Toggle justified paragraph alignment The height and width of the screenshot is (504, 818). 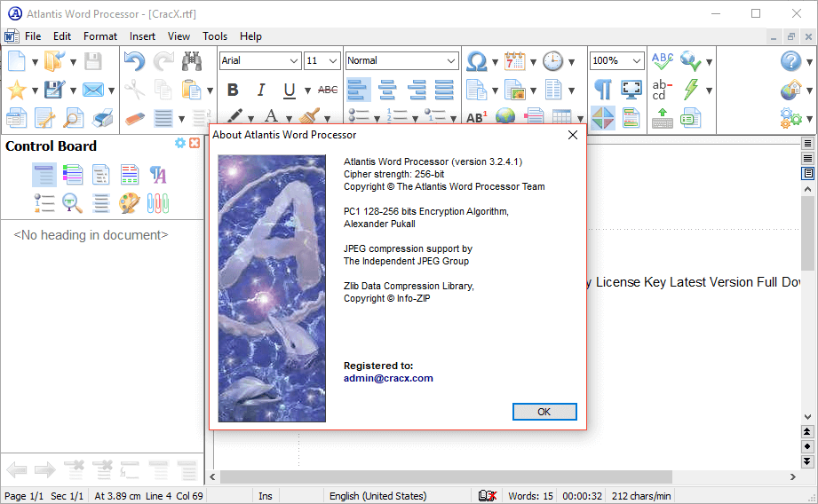(x=444, y=90)
